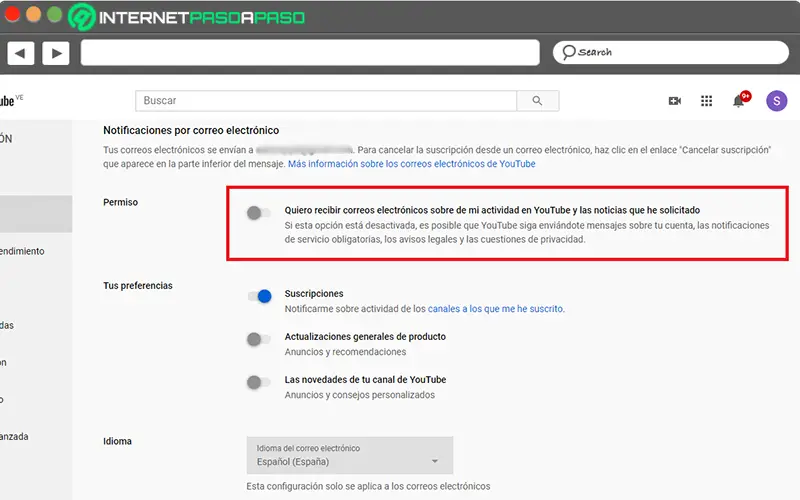Open the purple S account avatar
Viewport: 800px width, 500px height.
click(776, 101)
